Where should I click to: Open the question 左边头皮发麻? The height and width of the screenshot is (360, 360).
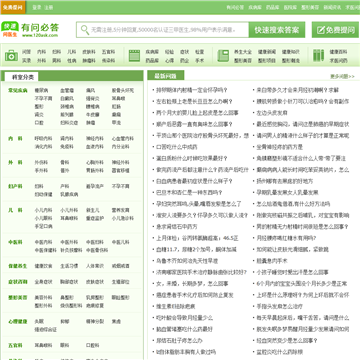[x=272, y=113]
